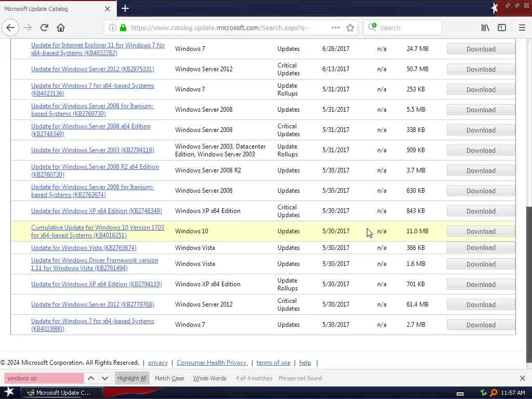
Task: Select the Microsoft Update Catalog tab
Action: pyautogui.click(x=58, y=9)
